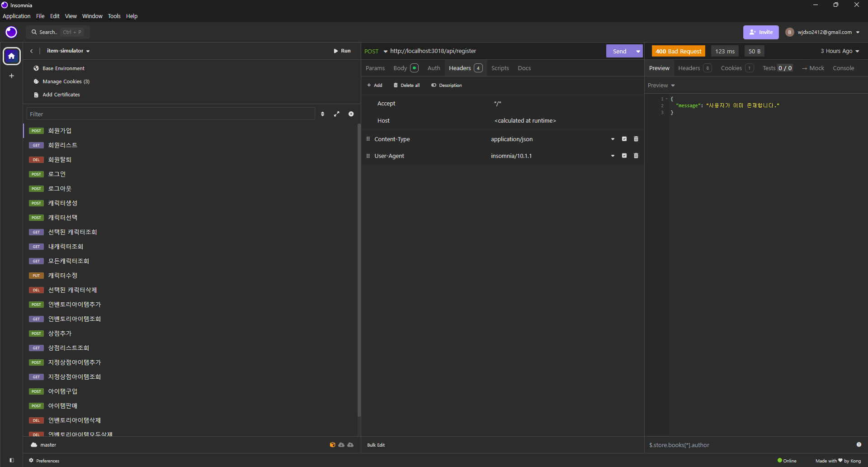Open the response Headers tab
The height and width of the screenshot is (467, 868).
coord(695,68)
